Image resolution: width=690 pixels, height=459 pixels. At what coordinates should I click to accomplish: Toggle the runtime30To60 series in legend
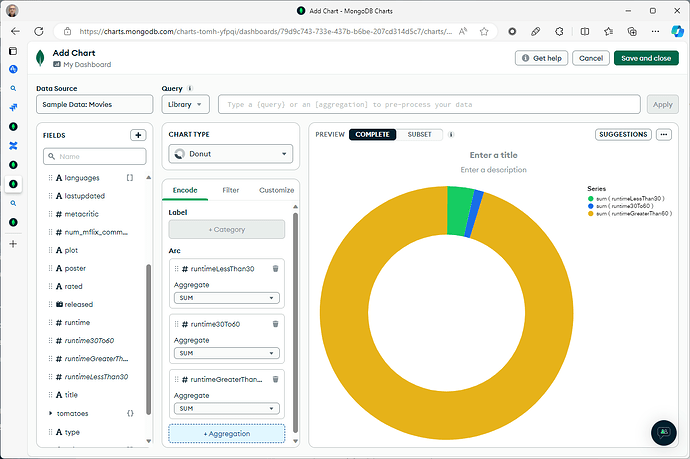tap(620, 206)
